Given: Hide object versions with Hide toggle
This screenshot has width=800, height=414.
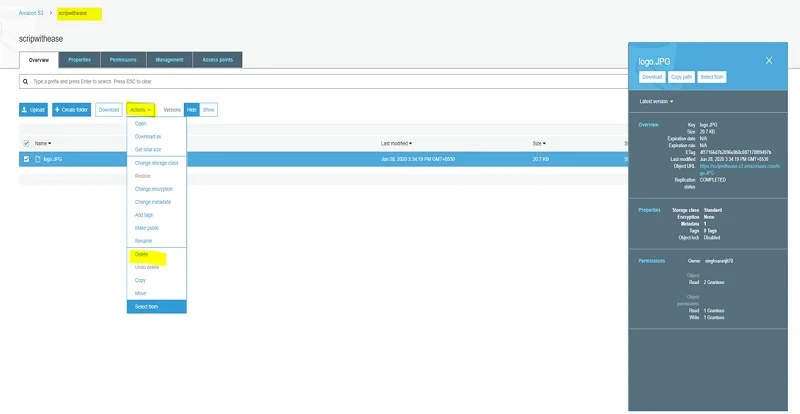Looking at the screenshot, I should coord(191,110).
